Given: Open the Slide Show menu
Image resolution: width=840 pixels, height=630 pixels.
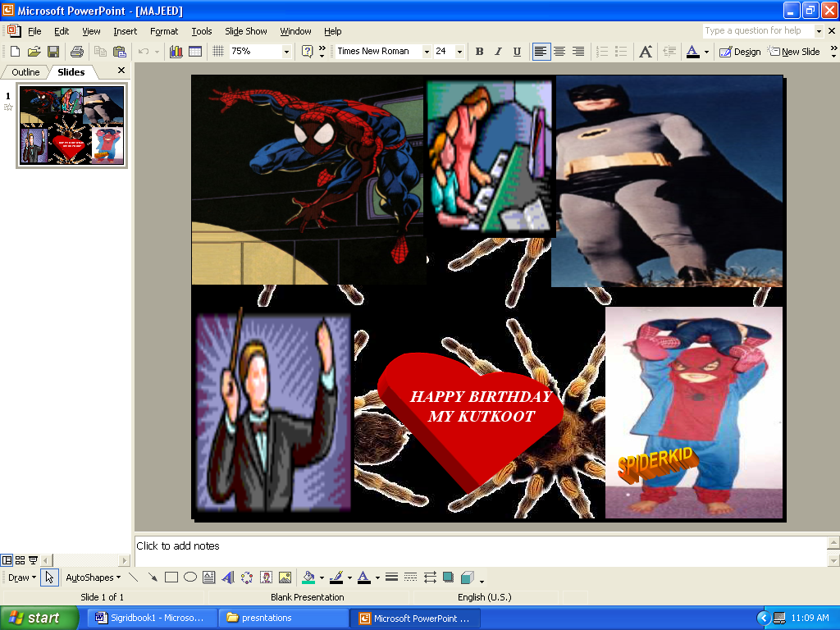Looking at the screenshot, I should point(246,31).
